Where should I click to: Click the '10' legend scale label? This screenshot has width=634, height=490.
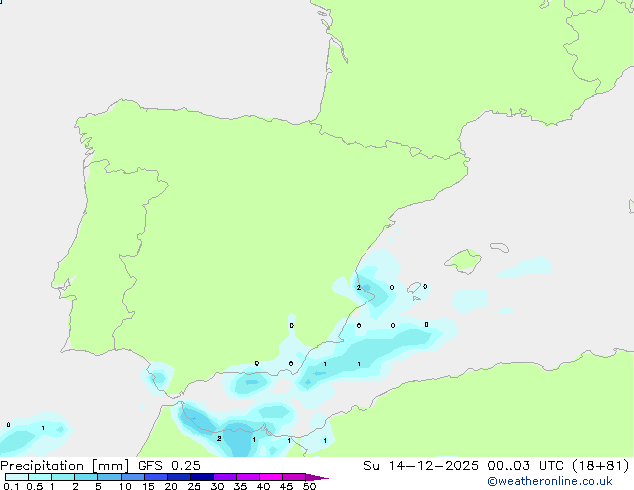click(x=125, y=486)
